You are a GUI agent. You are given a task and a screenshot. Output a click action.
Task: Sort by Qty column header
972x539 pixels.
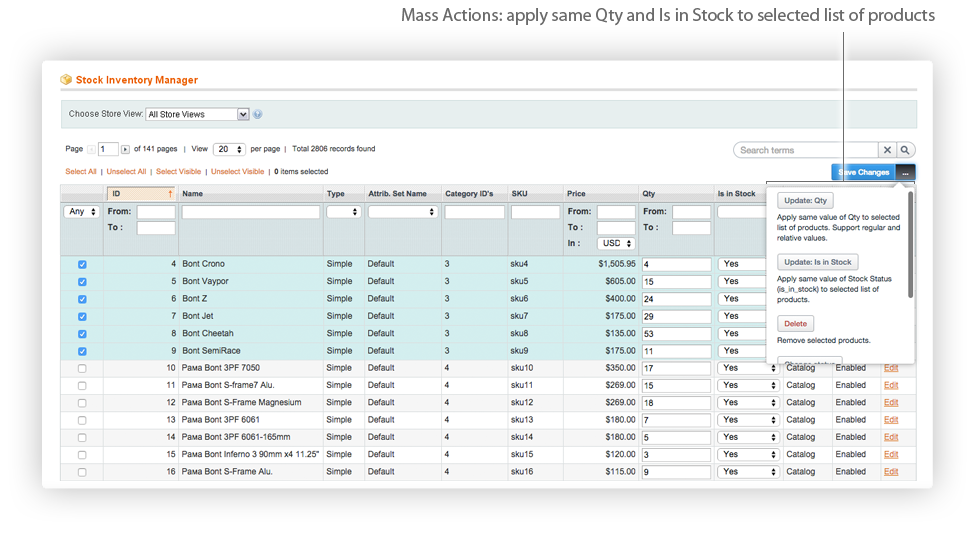[x=649, y=194]
